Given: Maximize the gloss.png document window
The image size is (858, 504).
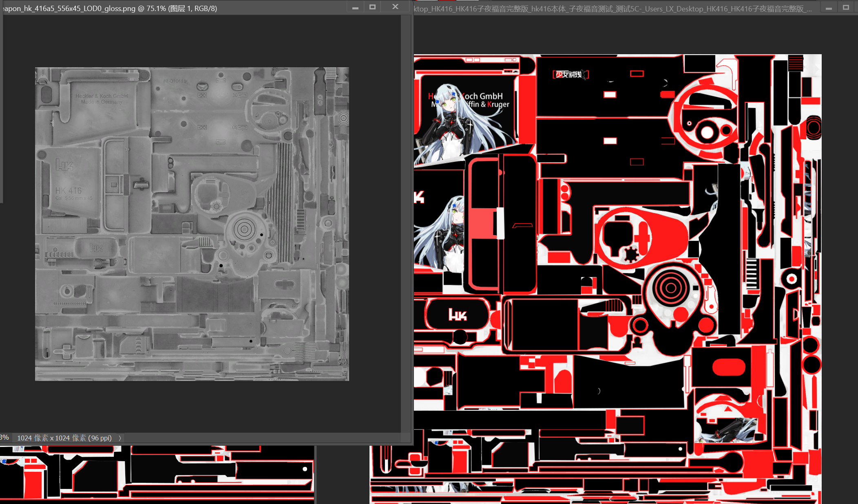Looking at the screenshot, I should tap(372, 7).
